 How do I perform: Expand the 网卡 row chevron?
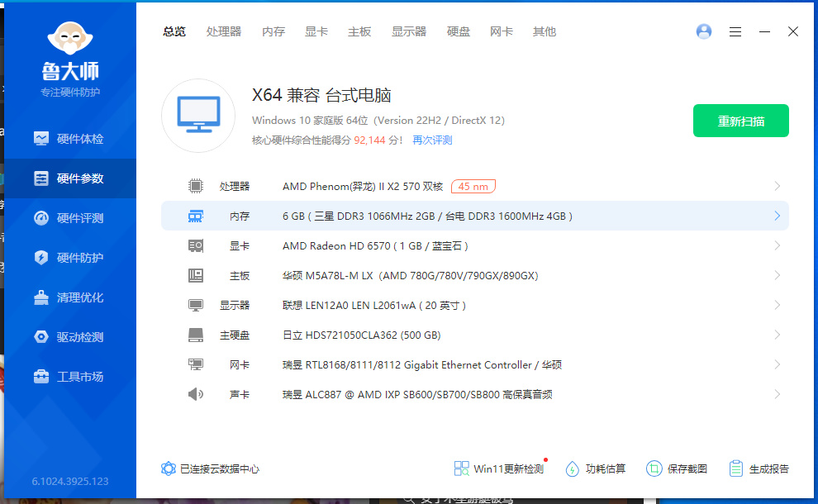pos(778,364)
